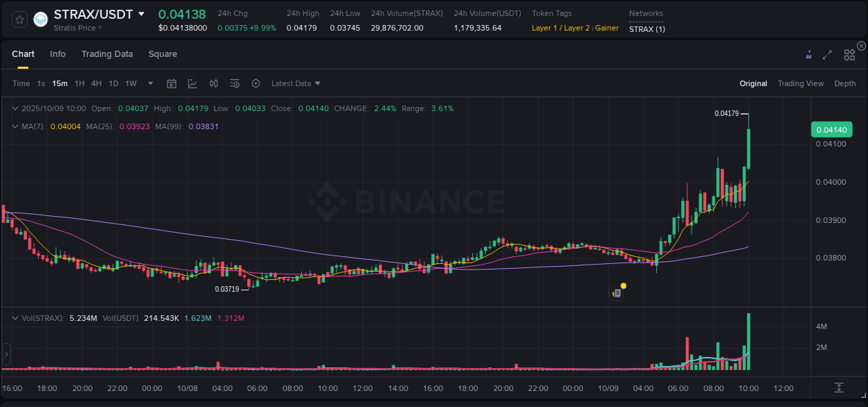Launch the AI assistant icon

808,54
